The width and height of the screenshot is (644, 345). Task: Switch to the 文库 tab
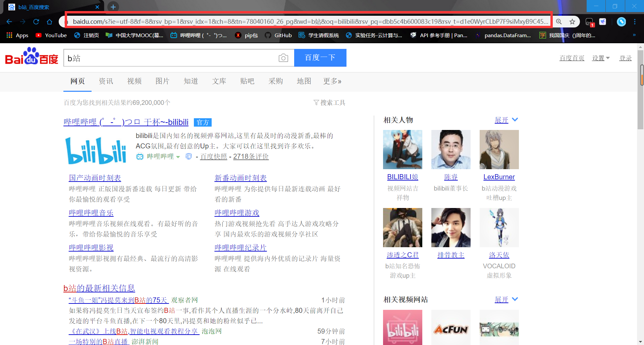pos(219,81)
